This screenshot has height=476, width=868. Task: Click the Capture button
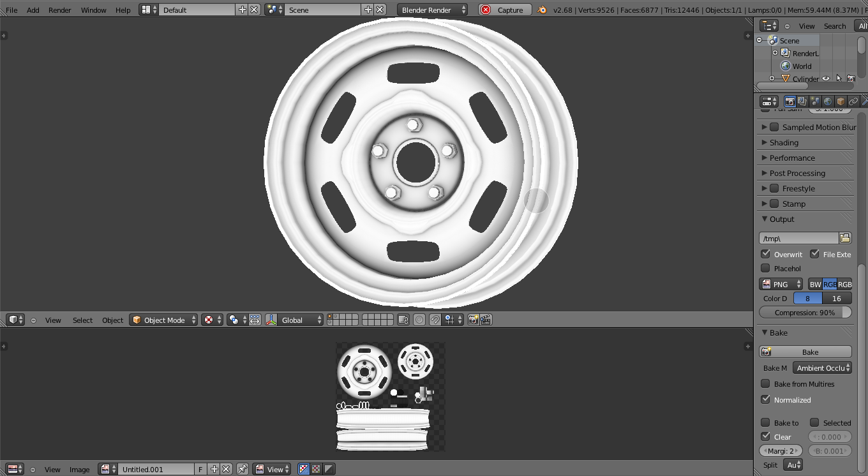click(505, 10)
